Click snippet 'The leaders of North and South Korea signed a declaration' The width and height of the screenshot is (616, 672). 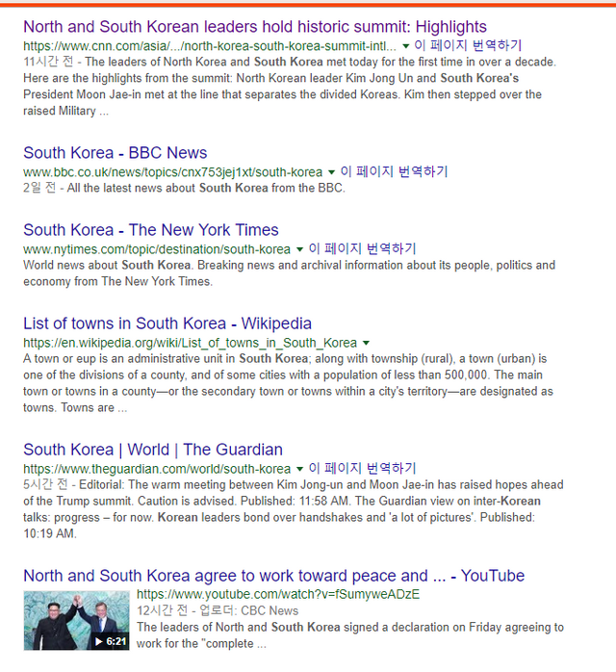(350, 635)
